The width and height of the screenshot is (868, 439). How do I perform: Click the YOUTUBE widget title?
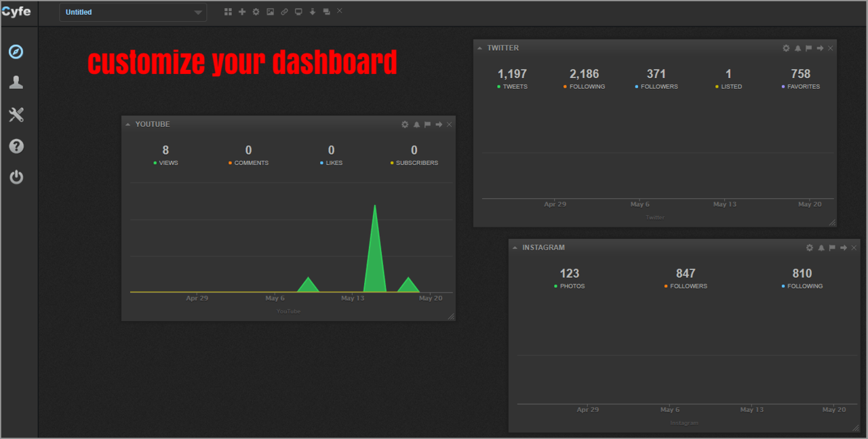pyautogui.click(x=153, y=125)
